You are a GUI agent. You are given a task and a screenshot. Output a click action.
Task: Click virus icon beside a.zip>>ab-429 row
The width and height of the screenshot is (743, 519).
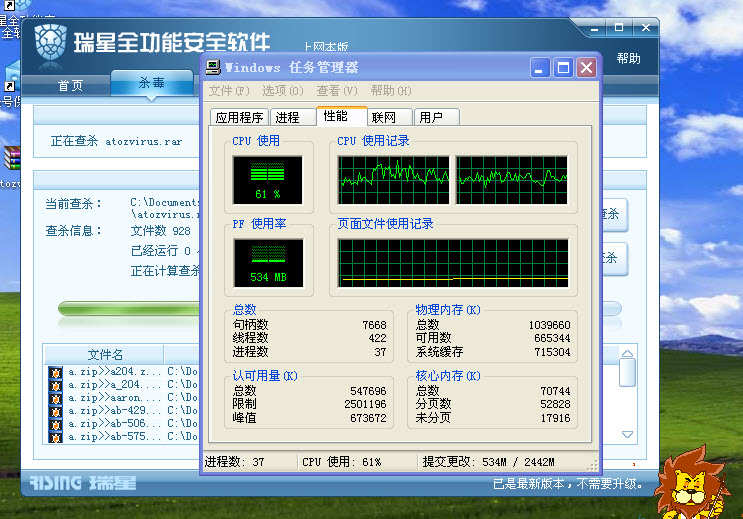pos(56,411)
